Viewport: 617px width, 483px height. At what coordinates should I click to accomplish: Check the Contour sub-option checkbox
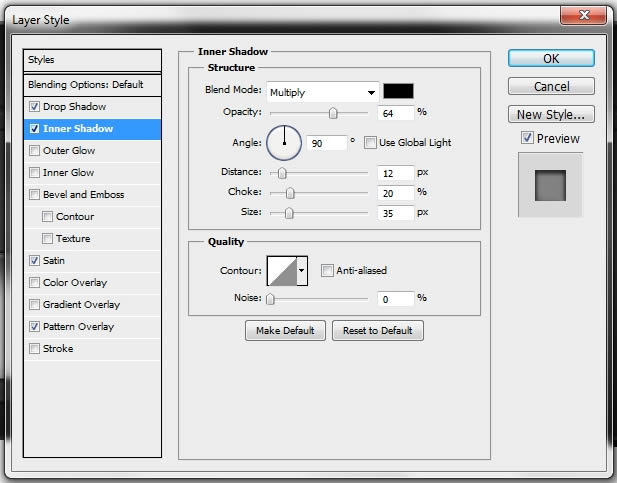[48, 217]
